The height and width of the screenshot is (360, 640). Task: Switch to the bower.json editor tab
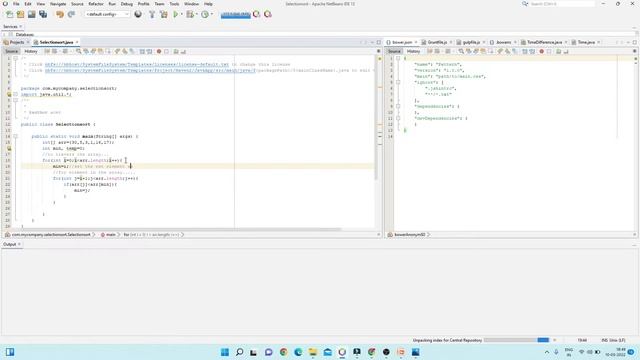pyautogui.click(x=402, y=42)
